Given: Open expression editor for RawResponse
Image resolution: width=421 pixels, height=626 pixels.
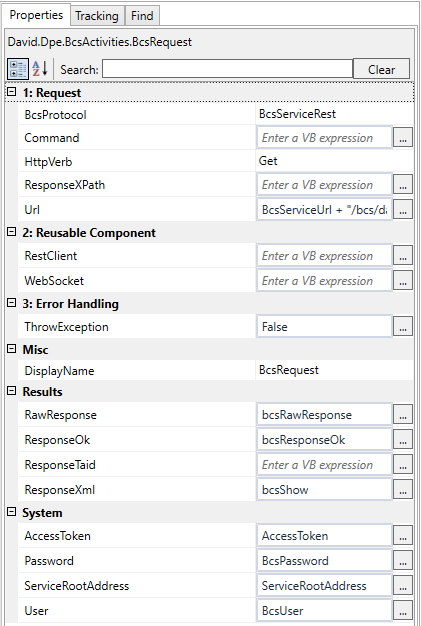Looking at the screenshot, I should point(403,415).
